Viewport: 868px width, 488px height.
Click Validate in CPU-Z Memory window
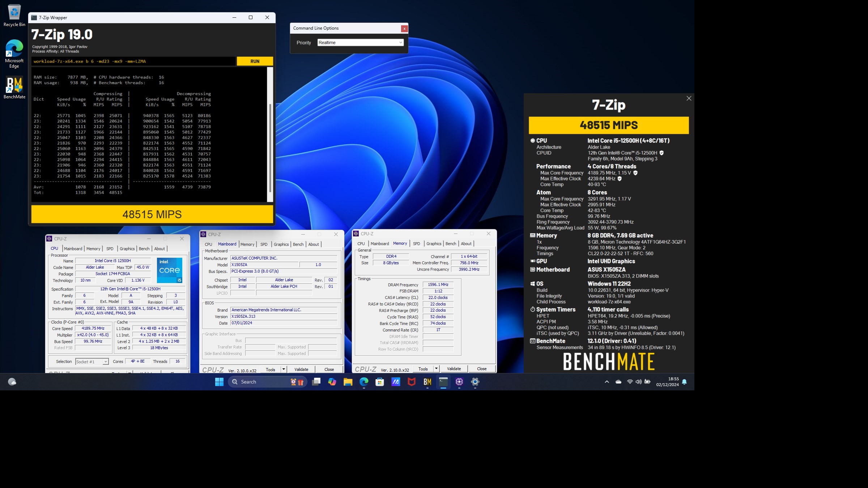pos(454,369)
